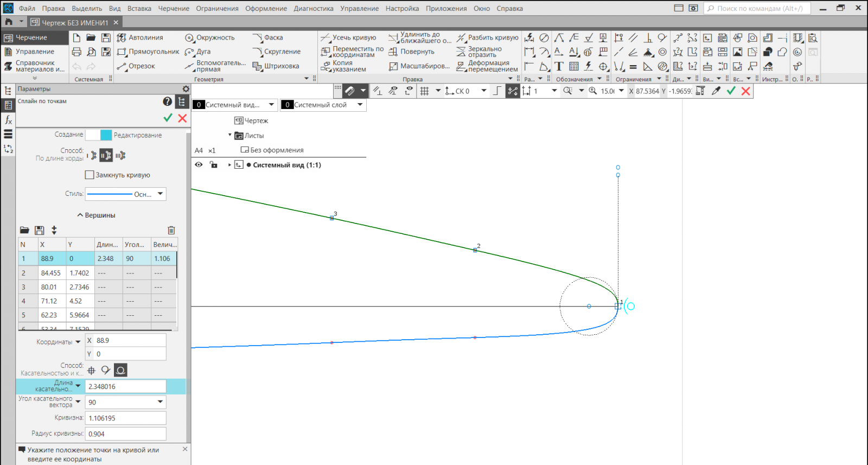This screenshot has height=465, width=868.
Task: Switch mode toggle to Редактирование
Action: (x=137, y=135)
